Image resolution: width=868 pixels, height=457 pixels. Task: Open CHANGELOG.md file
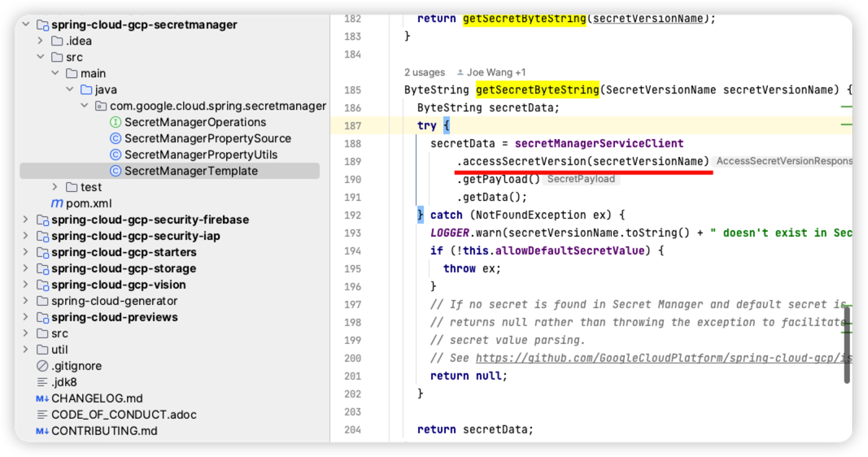click(x=97, y=398)
